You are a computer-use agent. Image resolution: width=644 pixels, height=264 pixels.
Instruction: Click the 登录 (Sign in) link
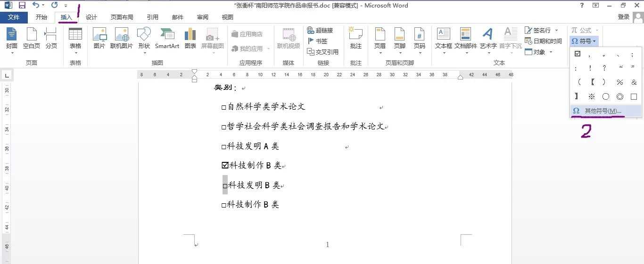click(x=623, y=17)
